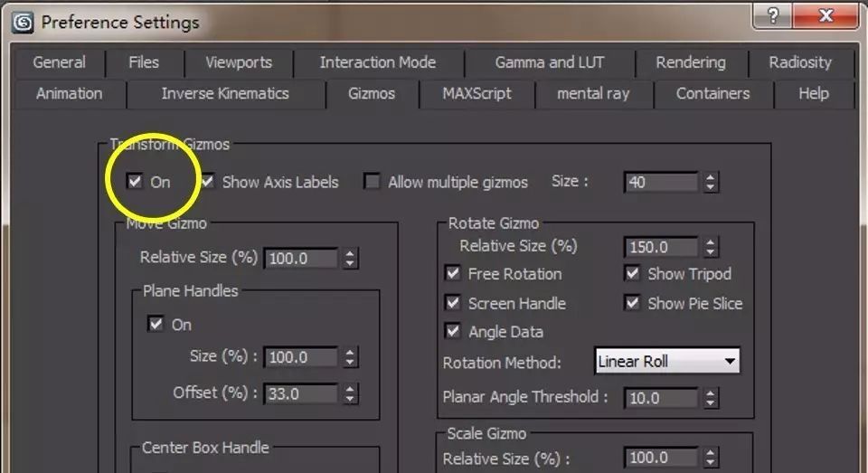This screenshot has height=473, width=868.
Task: Enable Allow multiple gizmos checkbox
Action: click(x=372, y=182)
